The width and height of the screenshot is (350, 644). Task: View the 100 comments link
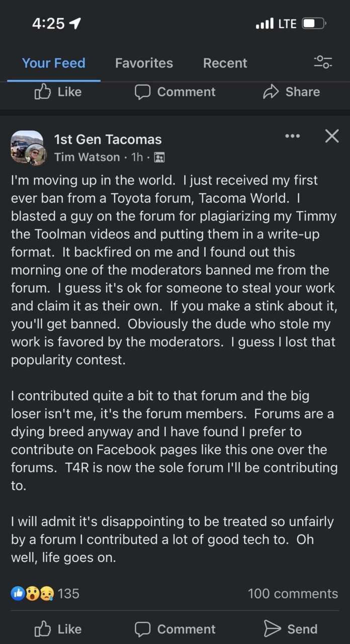[293, 594]
